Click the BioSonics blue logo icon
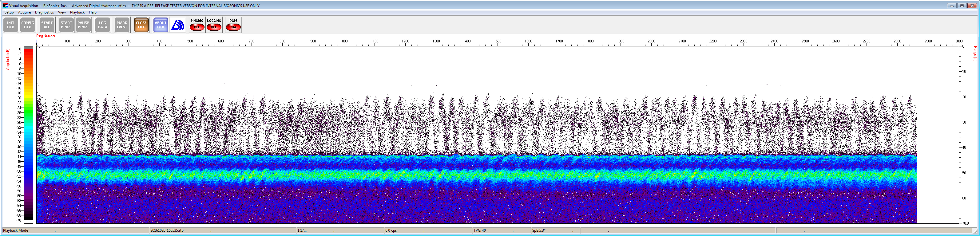The width and height of the screenshot is (980, 236). [x=178, y=25]
